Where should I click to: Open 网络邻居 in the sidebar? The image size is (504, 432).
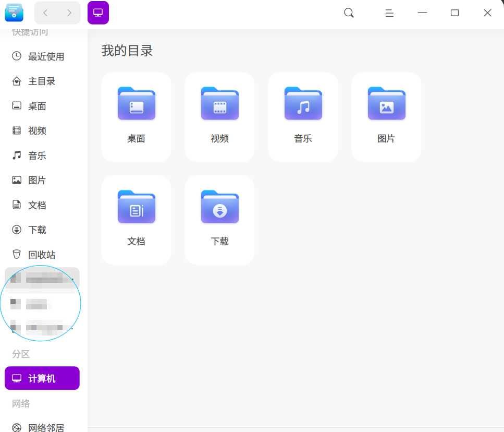42,428
